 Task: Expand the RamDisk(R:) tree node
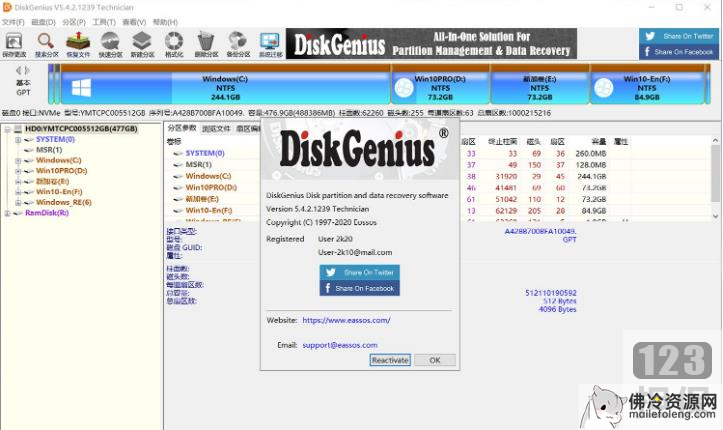tap(8, 213)
